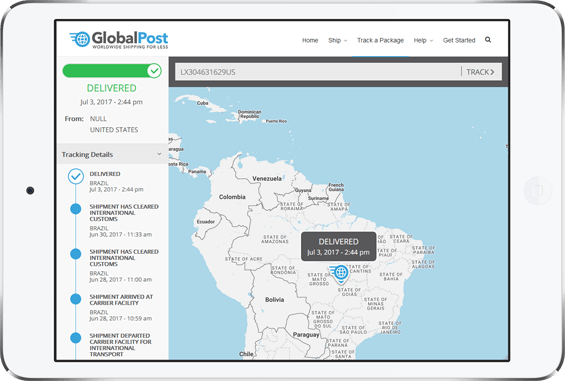565x381 pixels.
Task: Go to the Home page
Action: (310, 40)
